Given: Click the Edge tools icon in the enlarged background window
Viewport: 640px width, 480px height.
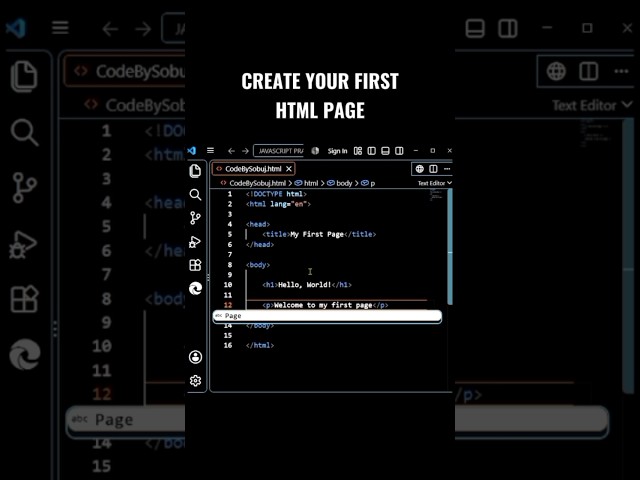Looking at the screenshot, I should click(x=25, y=354).
